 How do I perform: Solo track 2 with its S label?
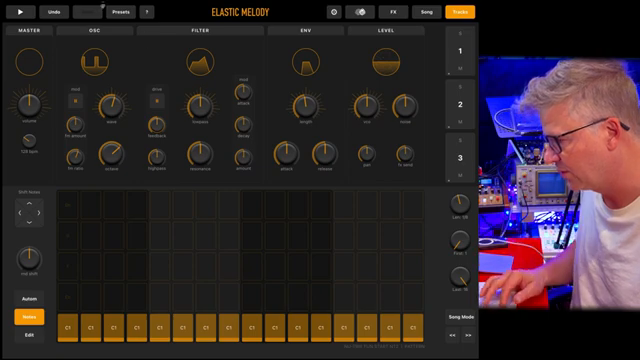coord(460,87)
